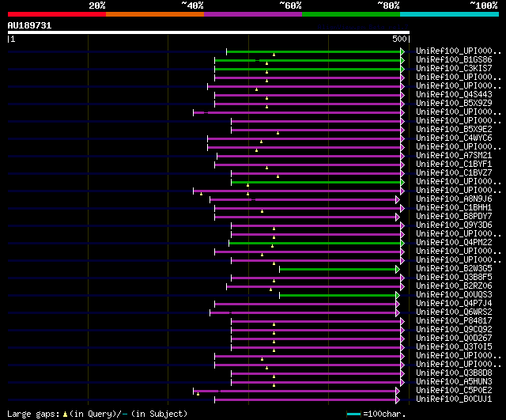This screenshot has width=506, height=420.
Task: Select hit label UniRef100_C1BHH1
Action: [454, 208]
